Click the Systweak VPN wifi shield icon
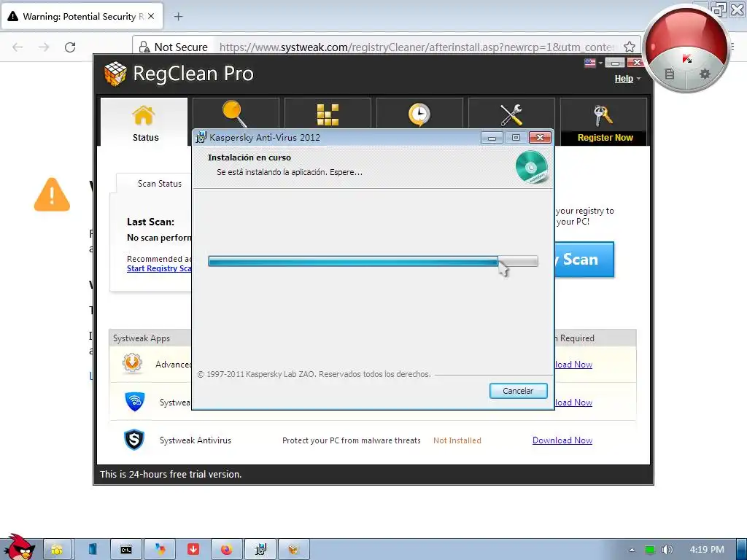This screenshot has width=747, height=560. click(135, 402)
